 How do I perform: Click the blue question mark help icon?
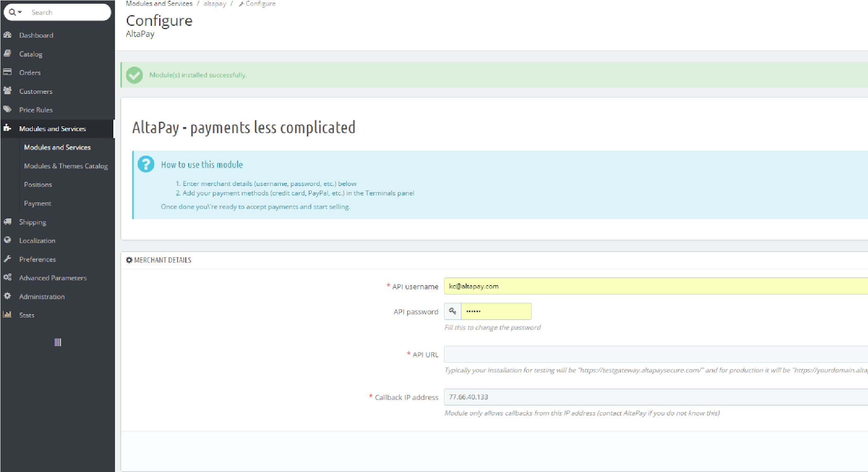click(x=146, y=164)
